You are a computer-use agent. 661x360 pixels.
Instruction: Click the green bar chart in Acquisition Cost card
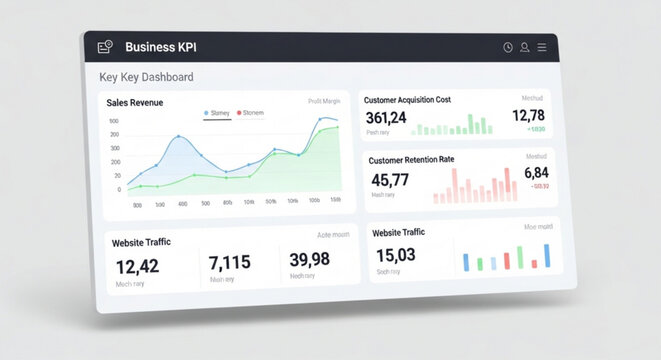coord(452,125)
